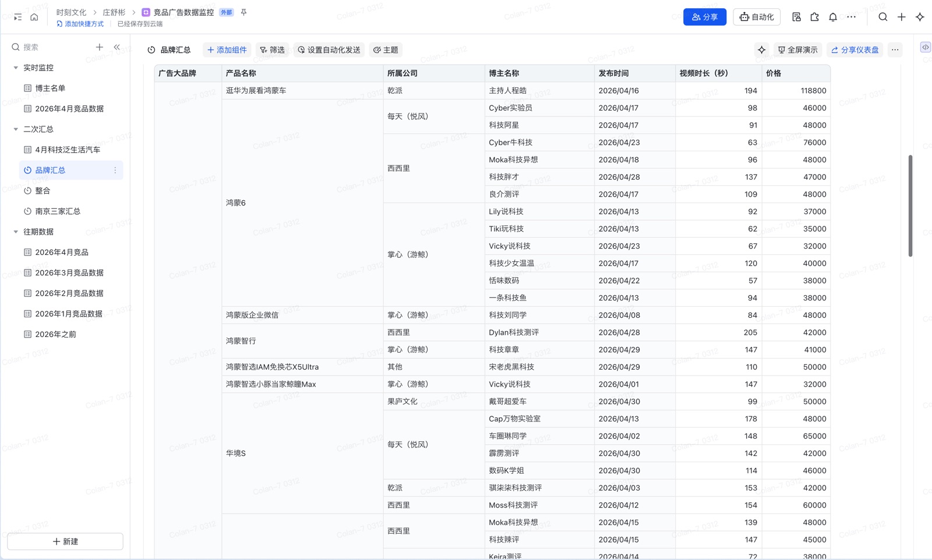Click the 分享 share button
932x560 pixels.
click(x=705, y=17)
